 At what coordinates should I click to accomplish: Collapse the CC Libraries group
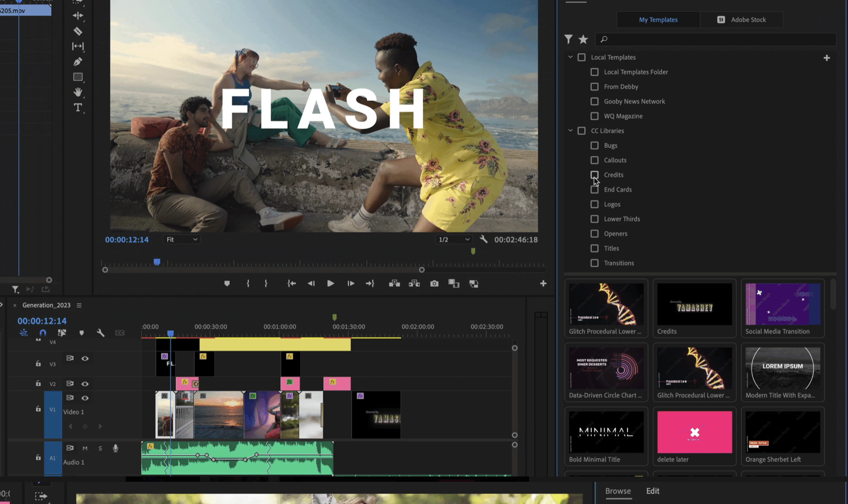click(570, 131)
